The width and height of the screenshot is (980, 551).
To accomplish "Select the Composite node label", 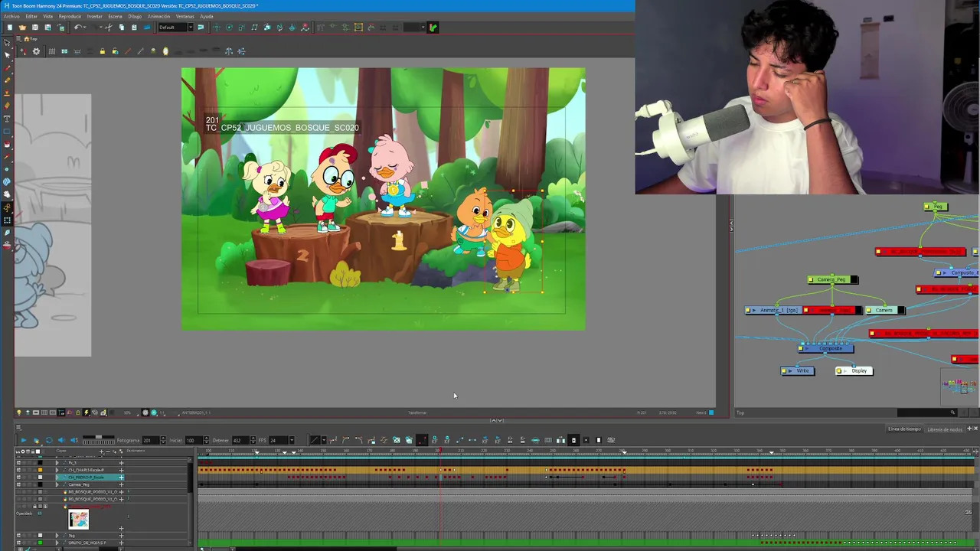I will 831,349.
